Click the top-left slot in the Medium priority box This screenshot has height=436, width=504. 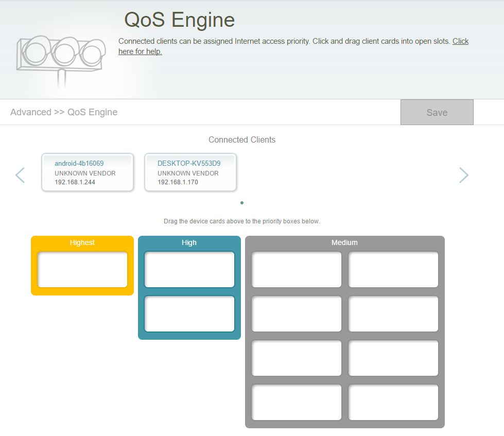tap(297, 269)
